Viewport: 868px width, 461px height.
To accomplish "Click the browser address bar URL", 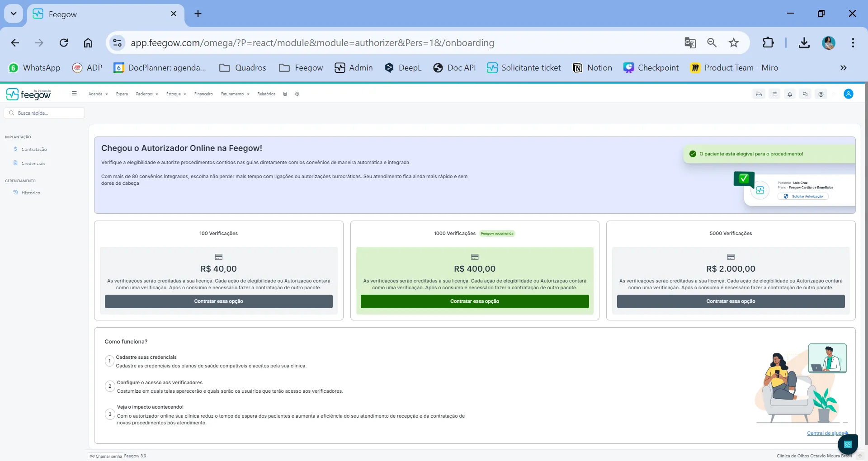I will [312, 43].
